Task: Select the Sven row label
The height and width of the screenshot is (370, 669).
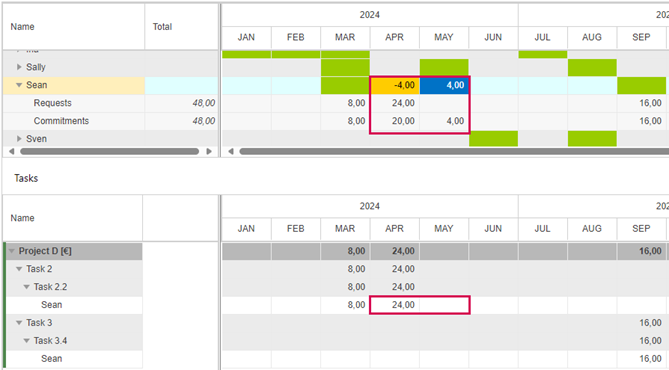Action: [x=36, y=139]
